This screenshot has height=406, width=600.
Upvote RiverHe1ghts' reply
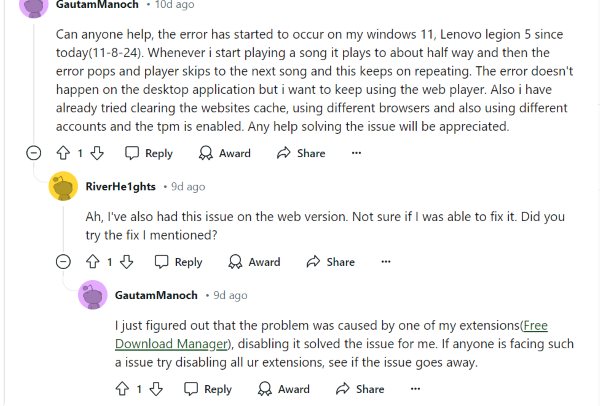[x=93, y=262]
